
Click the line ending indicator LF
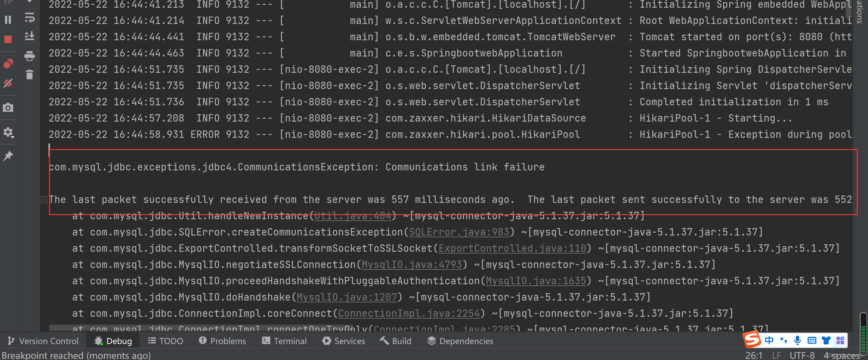coord(776,355)
